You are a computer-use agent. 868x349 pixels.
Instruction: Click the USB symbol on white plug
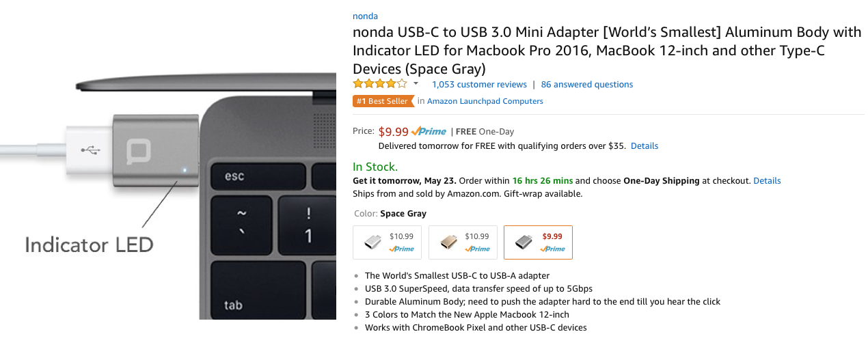[88, 149]
